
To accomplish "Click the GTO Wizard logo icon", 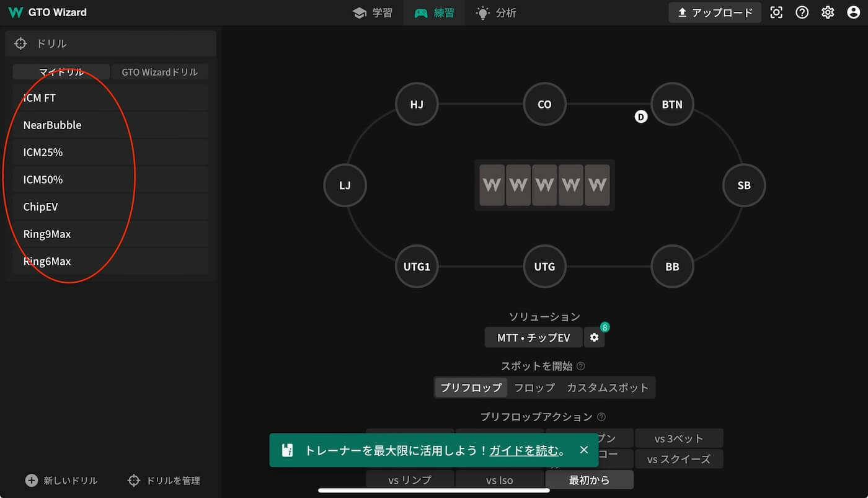I will click(x=15, y=12).
